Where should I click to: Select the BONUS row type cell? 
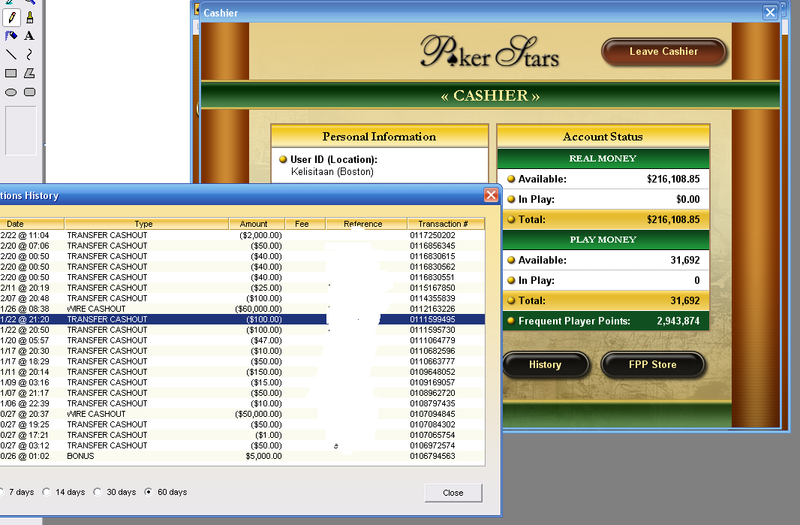(x=81, y=456)
